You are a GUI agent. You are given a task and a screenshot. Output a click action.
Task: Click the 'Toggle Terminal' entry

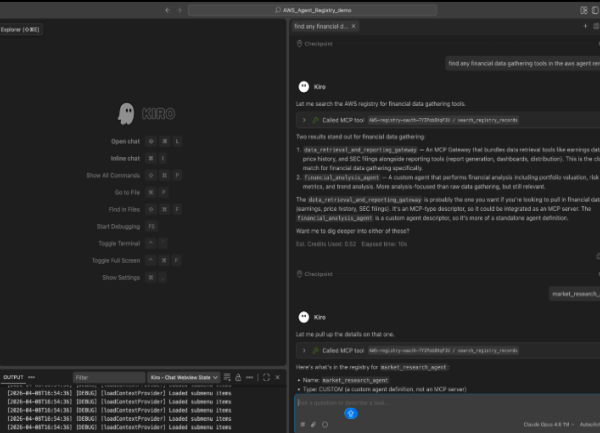pyautogui.click(x=119, y=244)
